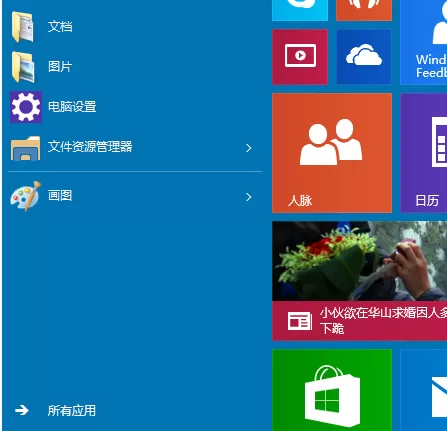Image resolution: width=447 pixels, height=431 pixels.
Task: Click the 人脉 tile label
Action: (300, 201)
